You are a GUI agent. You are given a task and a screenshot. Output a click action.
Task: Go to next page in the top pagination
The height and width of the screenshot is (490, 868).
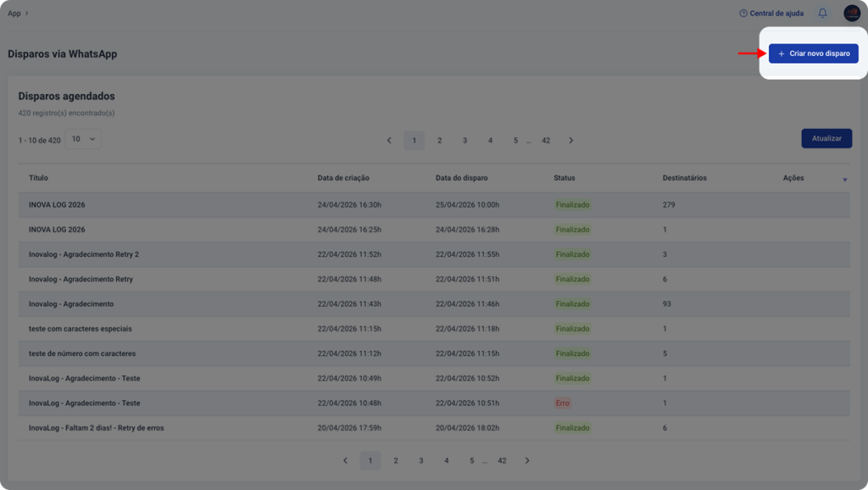coord(570,140)
